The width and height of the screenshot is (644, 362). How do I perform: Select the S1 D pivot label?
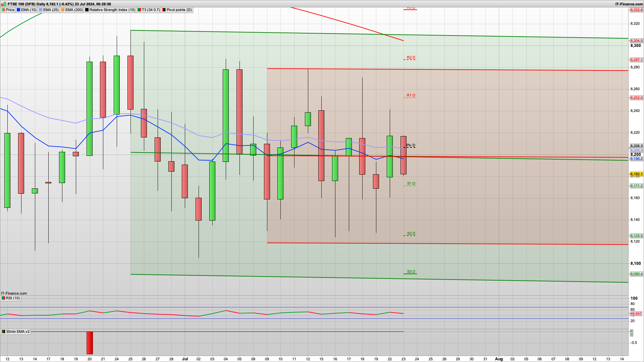coord(411,184)
